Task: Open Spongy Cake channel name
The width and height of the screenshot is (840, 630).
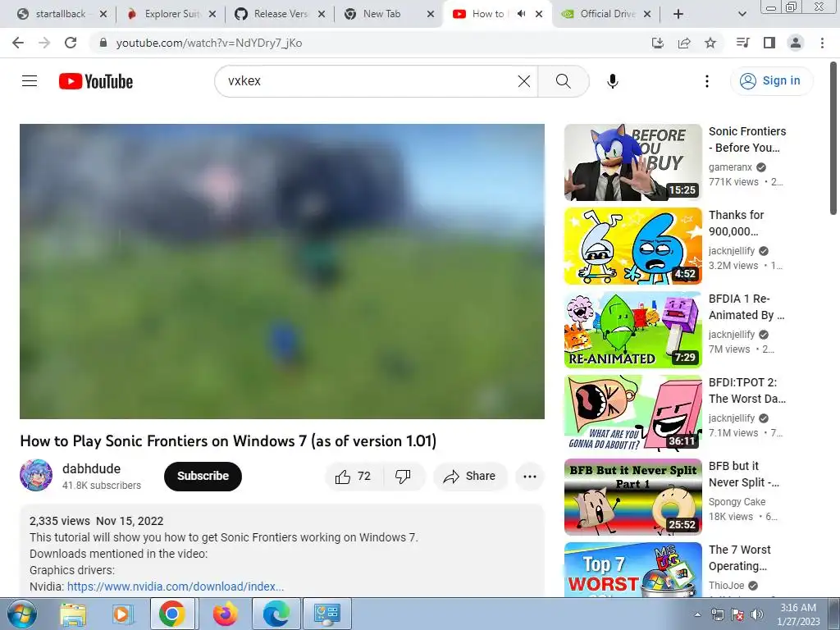Action: (x=737, y=502)
